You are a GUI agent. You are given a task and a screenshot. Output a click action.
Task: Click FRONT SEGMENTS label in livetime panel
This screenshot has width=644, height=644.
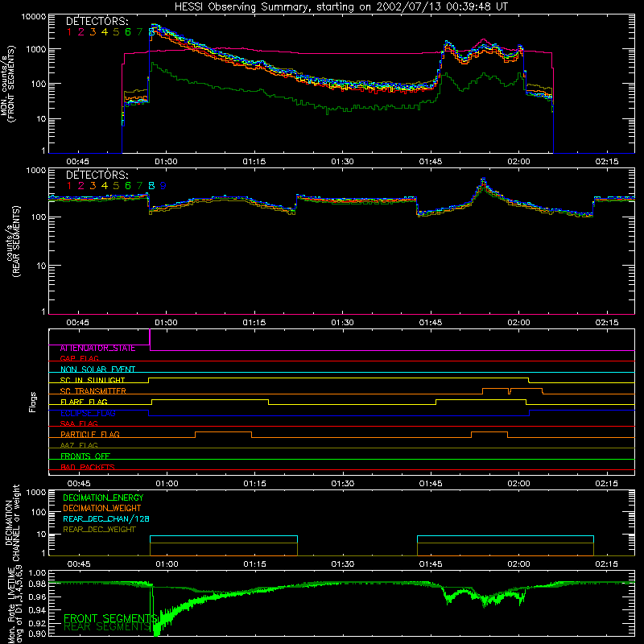click(x=109, y=618)
